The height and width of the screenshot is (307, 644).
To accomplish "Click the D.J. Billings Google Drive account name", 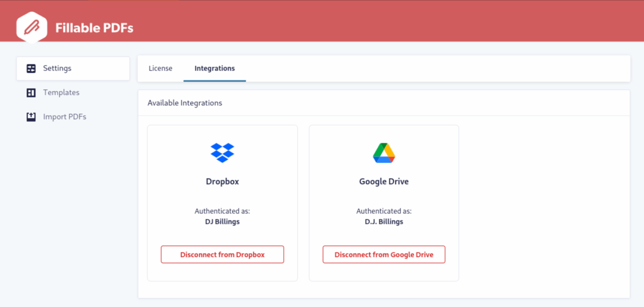I will [x=384, y=222].
